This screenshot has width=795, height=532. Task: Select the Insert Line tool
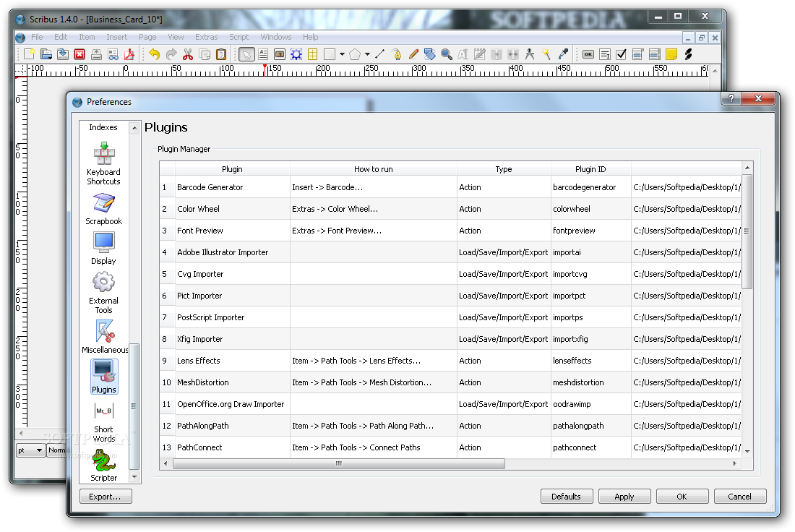tap(379, 54)
